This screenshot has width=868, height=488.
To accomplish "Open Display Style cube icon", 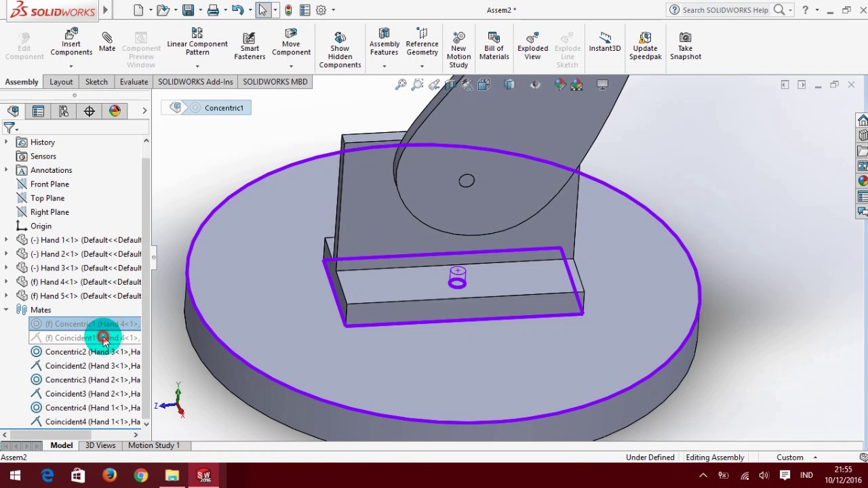I will click(509, 85).
